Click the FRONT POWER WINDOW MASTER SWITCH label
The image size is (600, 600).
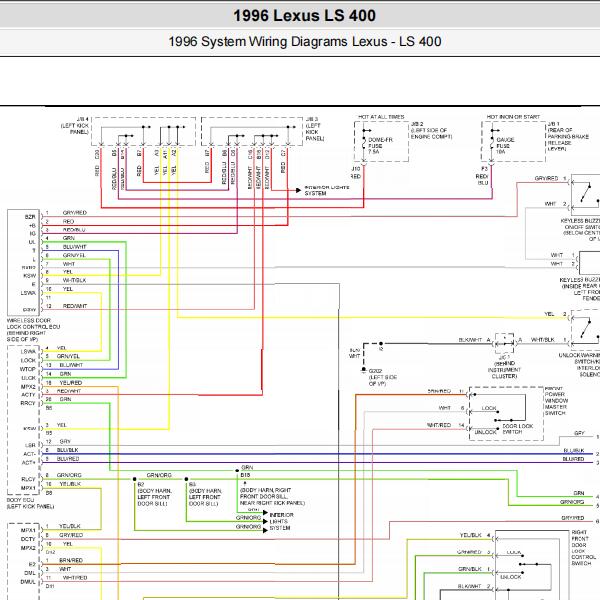(x=556, y=401)
